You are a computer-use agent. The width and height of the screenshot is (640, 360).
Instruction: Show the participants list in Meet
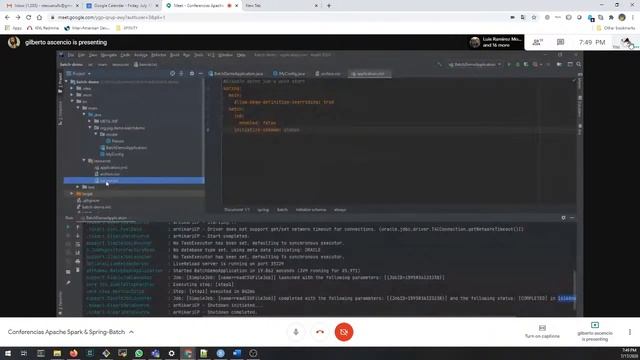(538, 42)
